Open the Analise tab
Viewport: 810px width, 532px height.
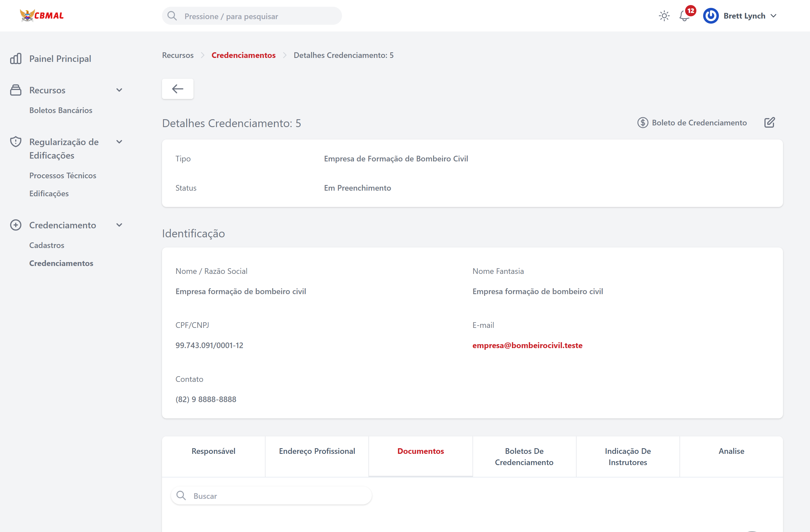(x=731, y=451)
